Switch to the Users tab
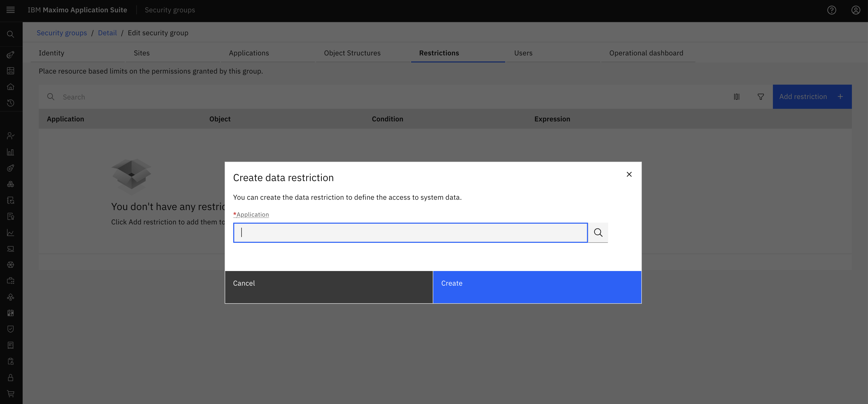The width and height of the screenshot is (868, 404). tap(553, 53)
